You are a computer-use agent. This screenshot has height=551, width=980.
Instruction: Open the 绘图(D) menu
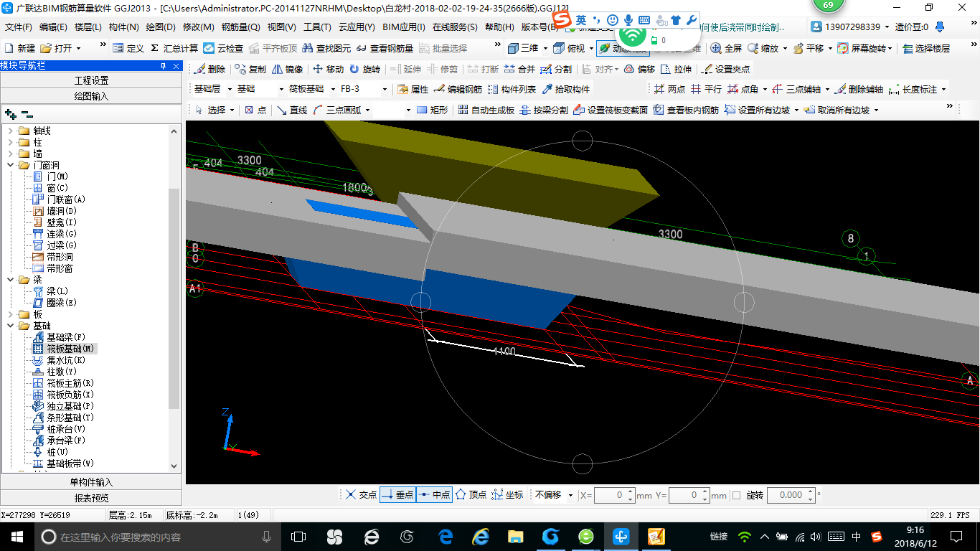click(x=161, y=27)
